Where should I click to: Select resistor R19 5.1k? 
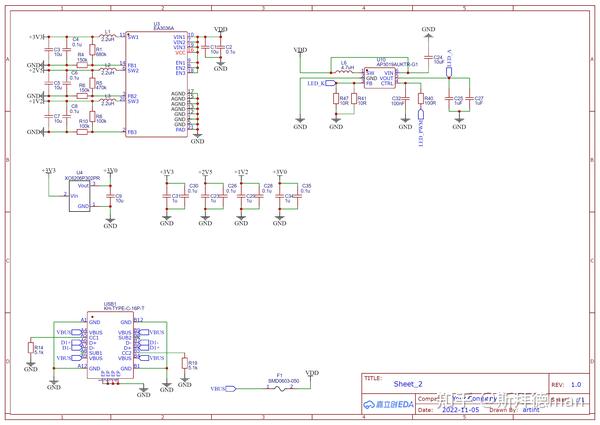pyautogui.click(x=185, y=363)
